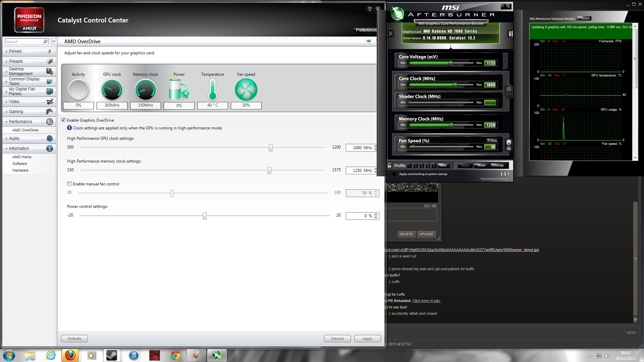644x362 pixels.
Task: Detach the Afterburner Hardware Monitor
Action: point(584,18)
